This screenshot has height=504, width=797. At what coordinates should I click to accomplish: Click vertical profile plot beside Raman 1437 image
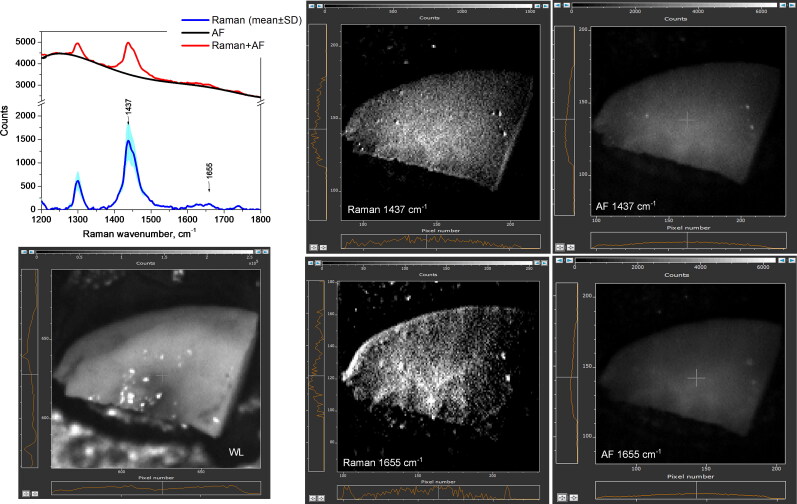[318, 122]
